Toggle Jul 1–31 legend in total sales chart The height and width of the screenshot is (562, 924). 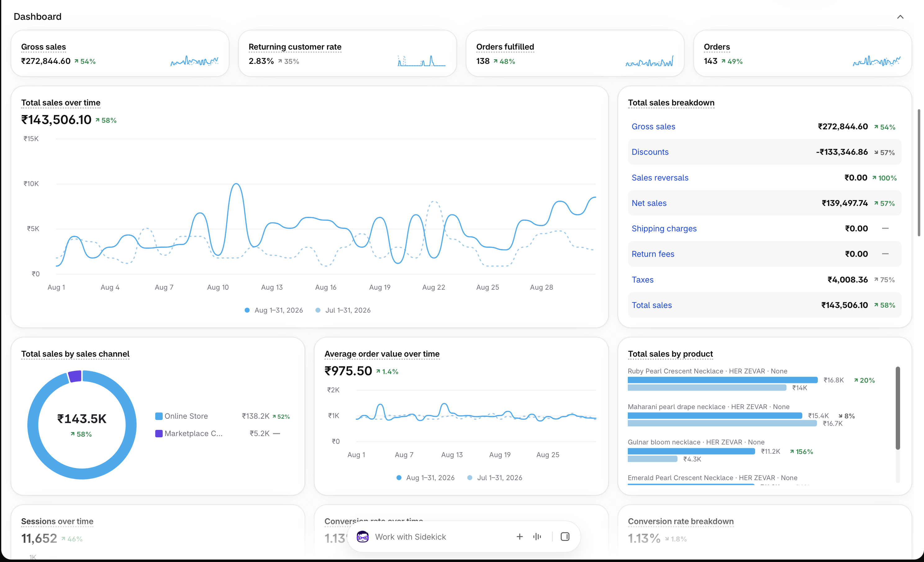[343, 310]
